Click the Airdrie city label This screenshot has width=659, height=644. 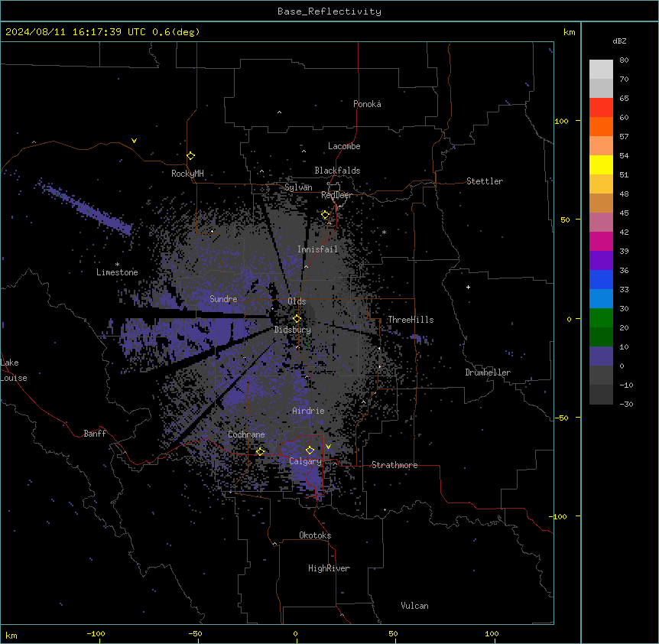pyautogui.click(x=308, y=411)
